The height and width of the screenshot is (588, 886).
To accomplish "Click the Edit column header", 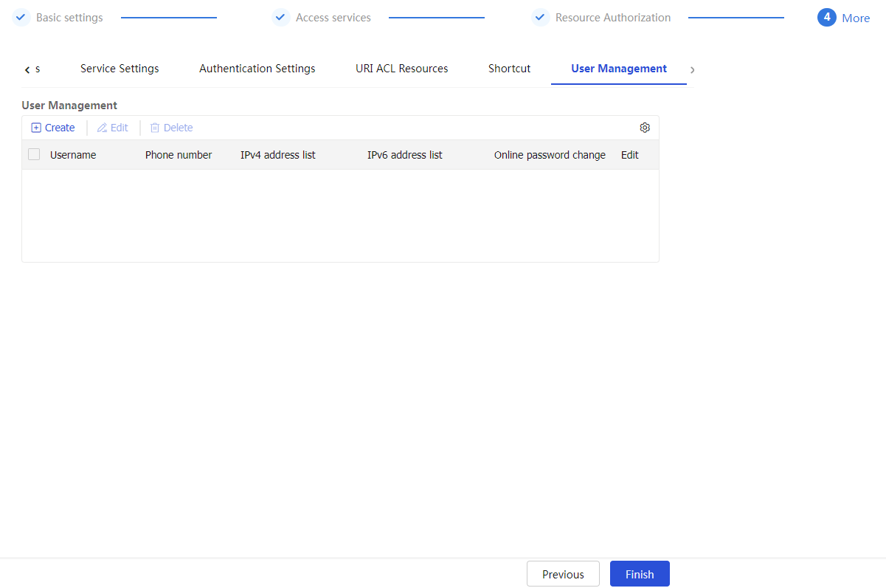I will 630,155.
